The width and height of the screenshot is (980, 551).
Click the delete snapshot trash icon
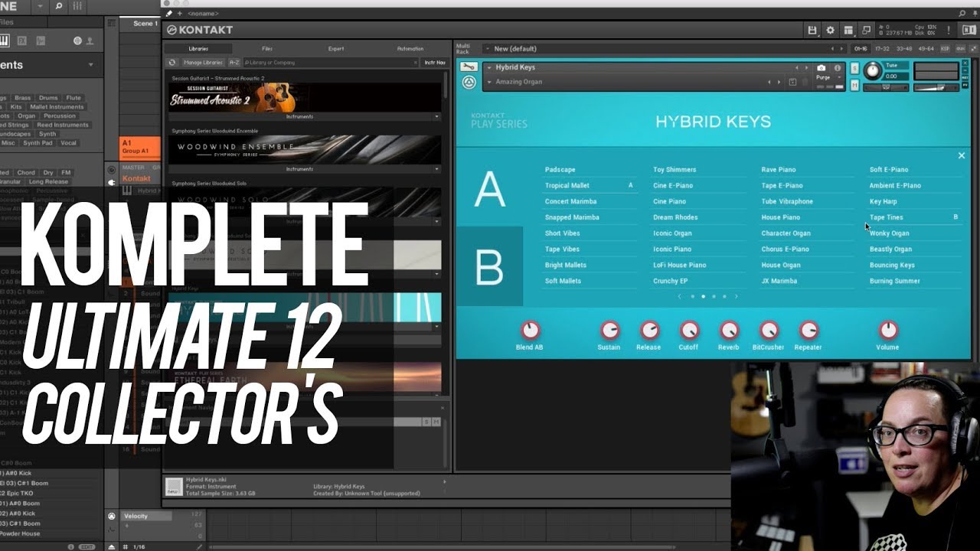coord(805,82)
